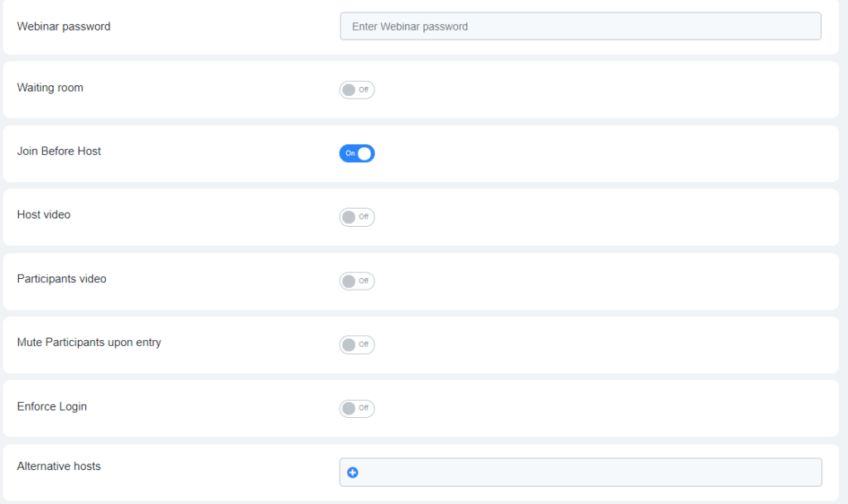Click the "Host video" label text
Image resolution: width=848 pixels, height=504 pixels.
click(44, 215)
